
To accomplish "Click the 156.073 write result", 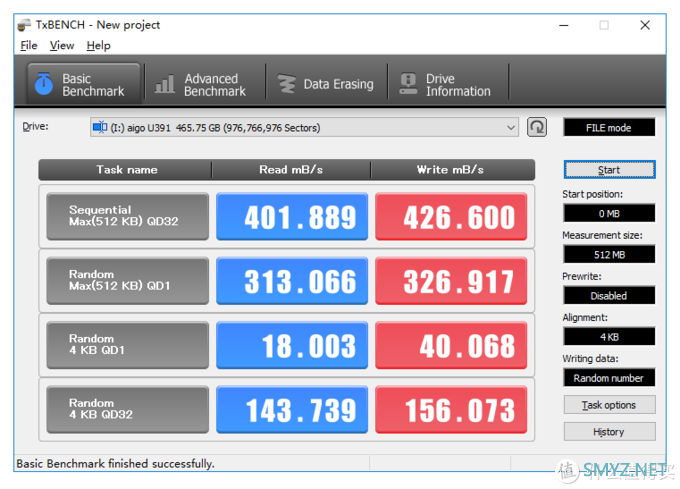I will point(451,409).
